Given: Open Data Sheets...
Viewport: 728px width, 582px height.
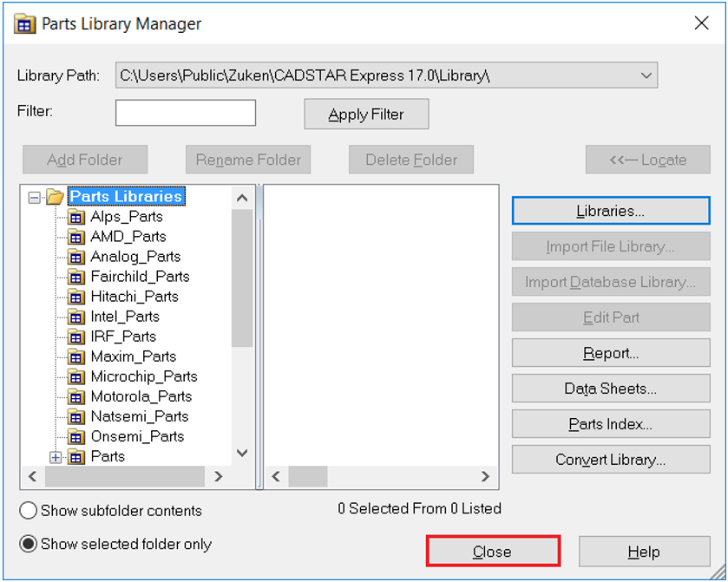Looking at the screenshot, I should pos(611,389).
